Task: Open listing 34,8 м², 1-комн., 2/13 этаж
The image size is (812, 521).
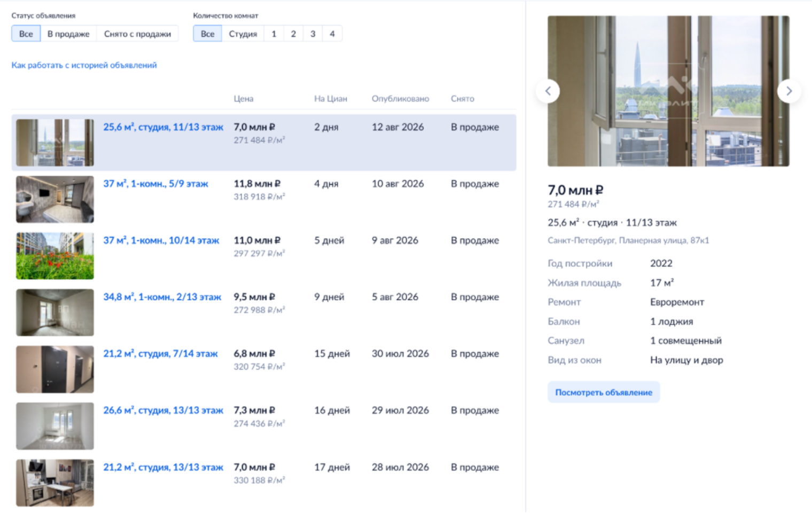Action: [162, 297]
